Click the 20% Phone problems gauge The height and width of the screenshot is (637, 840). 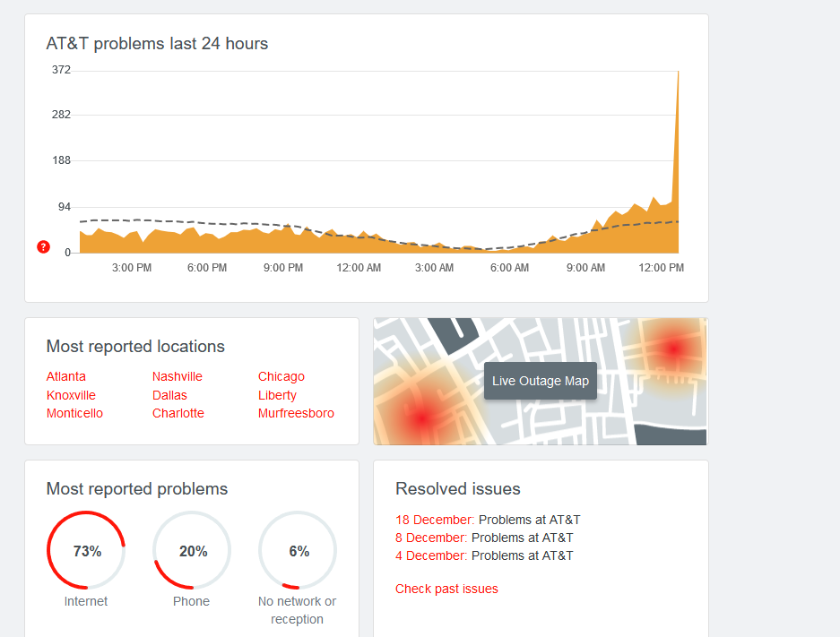pos(192,550)
